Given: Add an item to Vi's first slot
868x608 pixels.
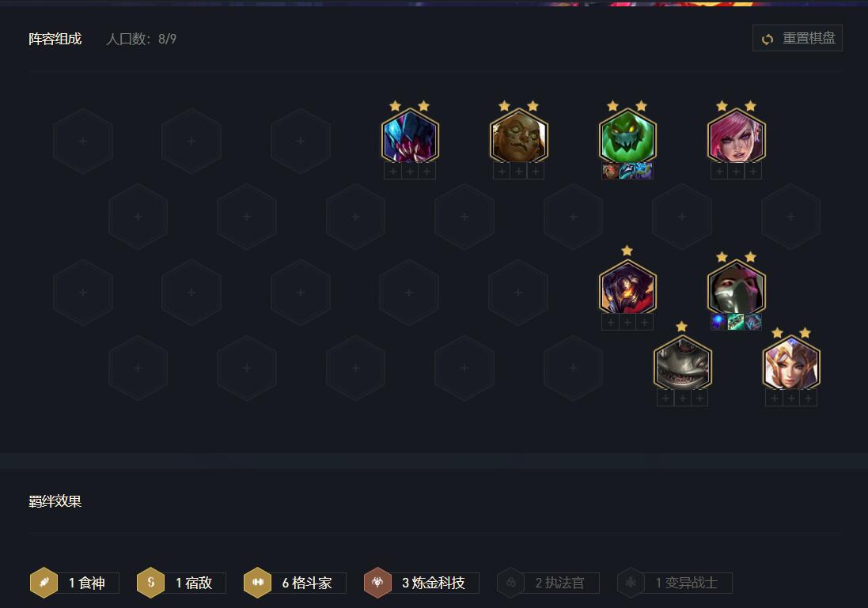Looking at the screenshot, I should point(719,172).
